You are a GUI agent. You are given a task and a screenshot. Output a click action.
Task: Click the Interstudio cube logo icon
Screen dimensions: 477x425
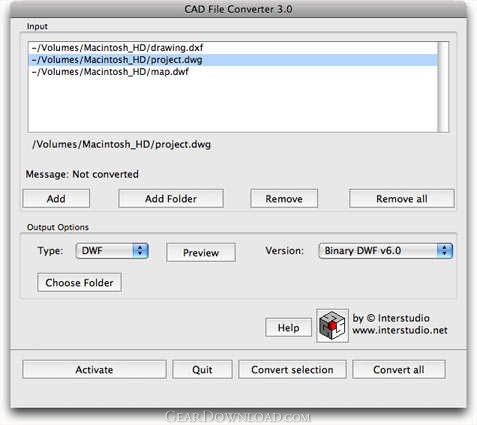point(332,325)
